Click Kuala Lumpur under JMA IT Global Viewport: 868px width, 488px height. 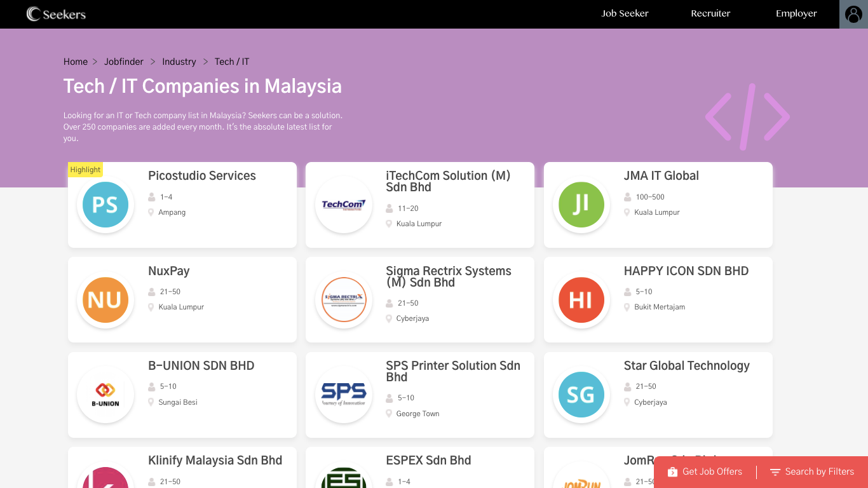[657, 212]
